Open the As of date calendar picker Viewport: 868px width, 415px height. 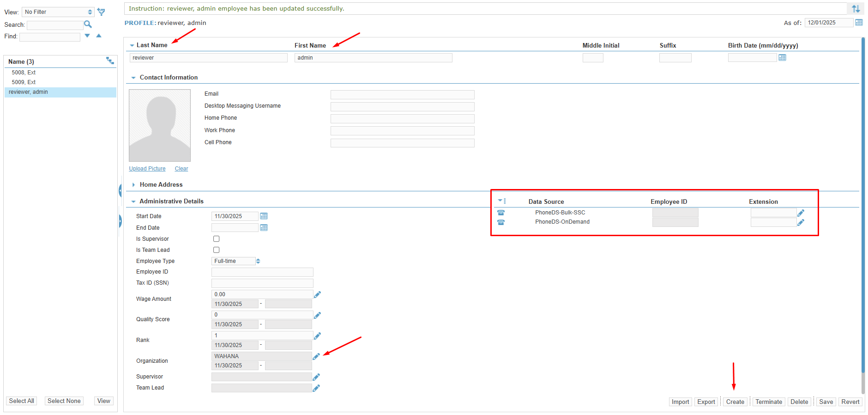859,23
